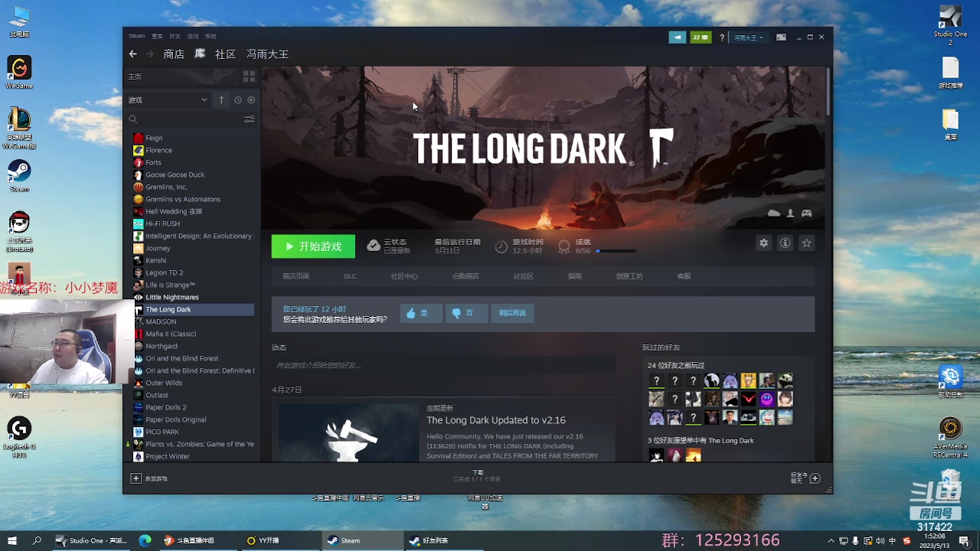Open the 讨论区 link
The width and height of the screenshot is (980, 551).
point(523,276)
